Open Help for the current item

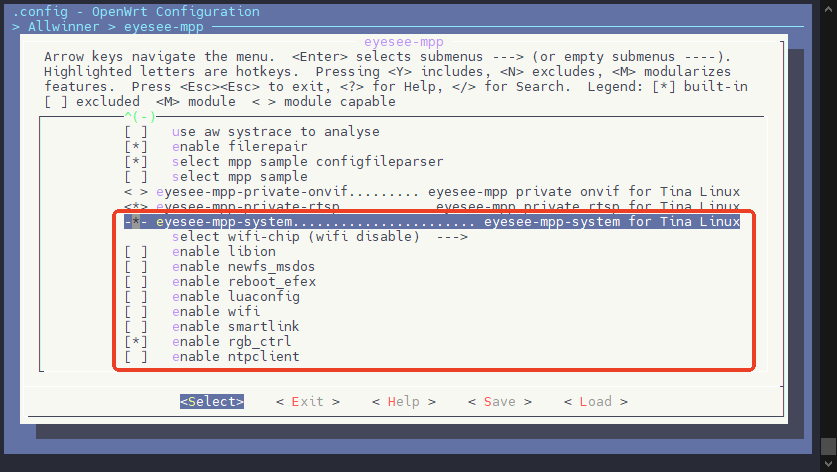click(404, 402)
